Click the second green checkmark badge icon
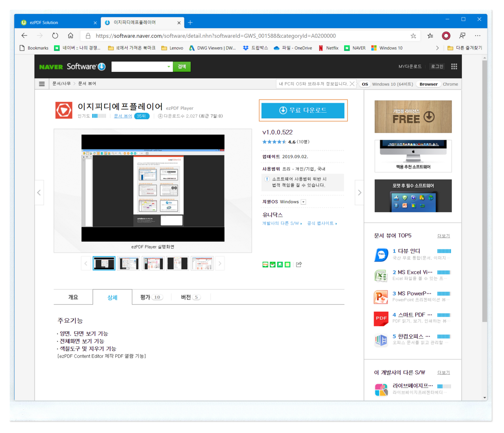This screenshot has width=504, height=433. click(x=272, y=265)
